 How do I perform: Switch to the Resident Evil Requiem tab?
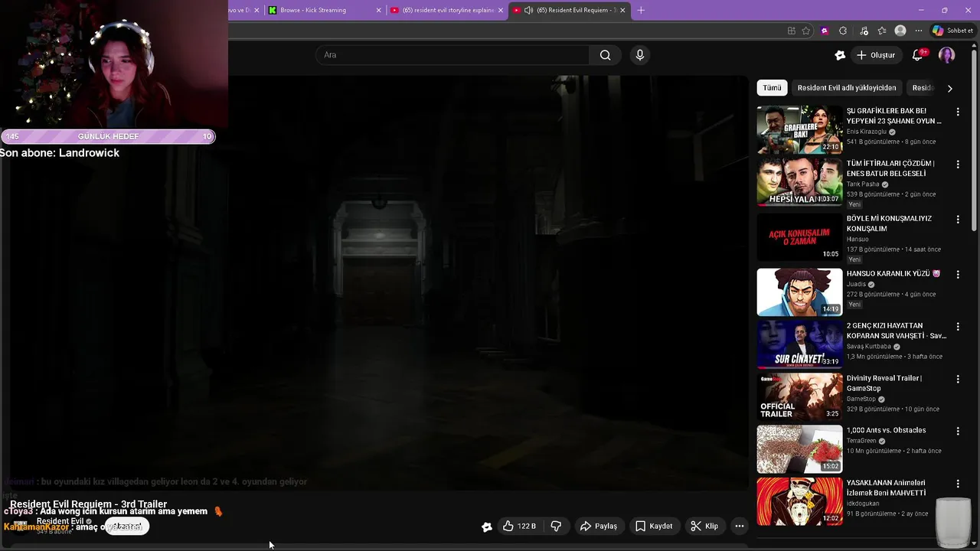(x=570, y=10)
